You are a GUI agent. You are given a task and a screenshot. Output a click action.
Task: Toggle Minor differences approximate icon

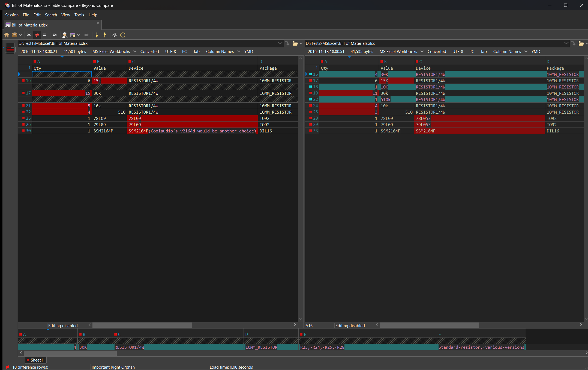tap(55, 35)
